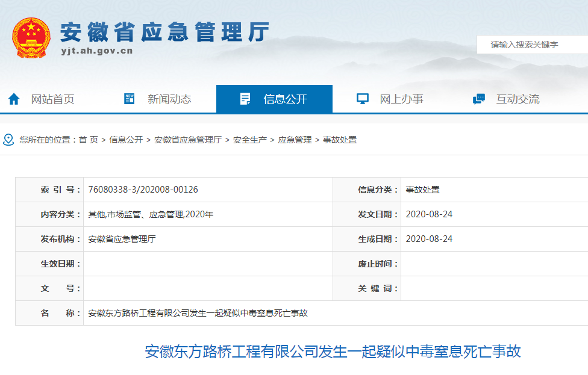Click the 生成日期 label cell
588x375 pixels.
367,239
